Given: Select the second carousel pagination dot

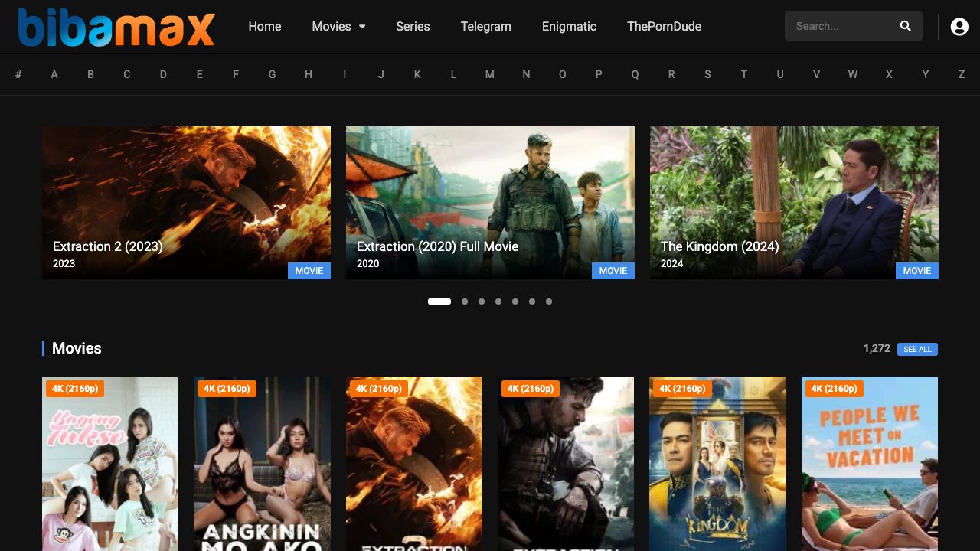Looking at the screenshot, I should tap(465, 302).
